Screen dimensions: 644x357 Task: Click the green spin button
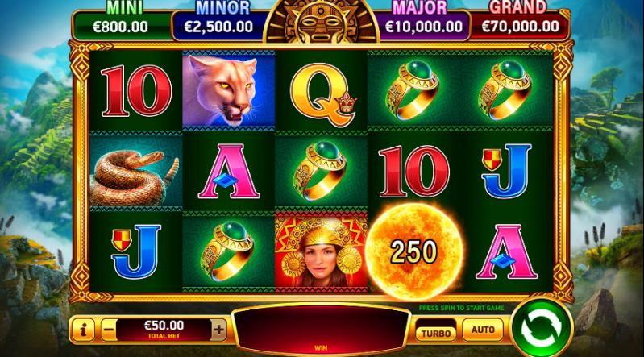pos(541,329)
